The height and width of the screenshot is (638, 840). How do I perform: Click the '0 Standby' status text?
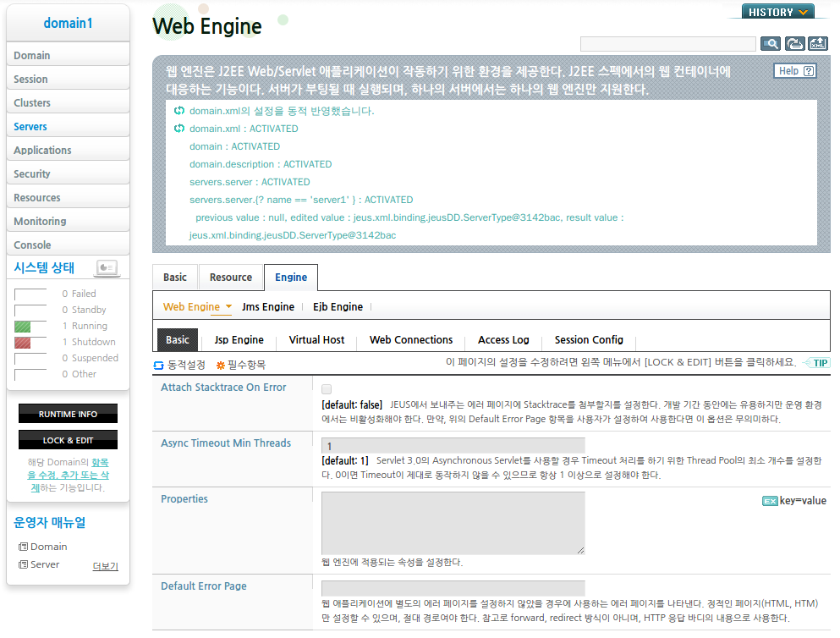click(84, 310)
